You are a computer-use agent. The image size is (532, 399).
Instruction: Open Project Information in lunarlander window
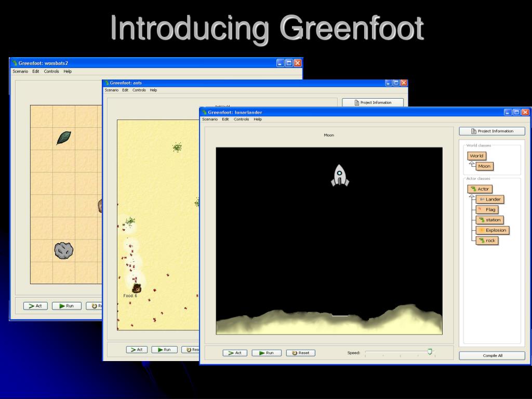click(492, 131)
